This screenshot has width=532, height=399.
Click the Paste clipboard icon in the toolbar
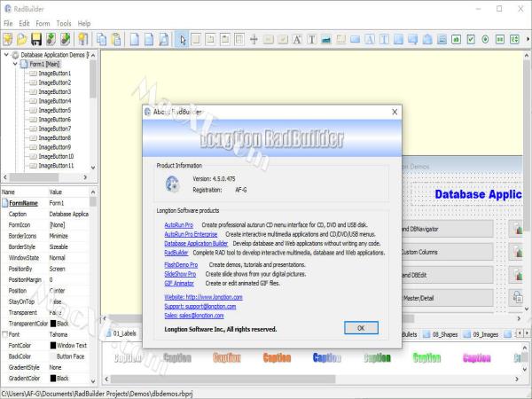pos(116,39)
